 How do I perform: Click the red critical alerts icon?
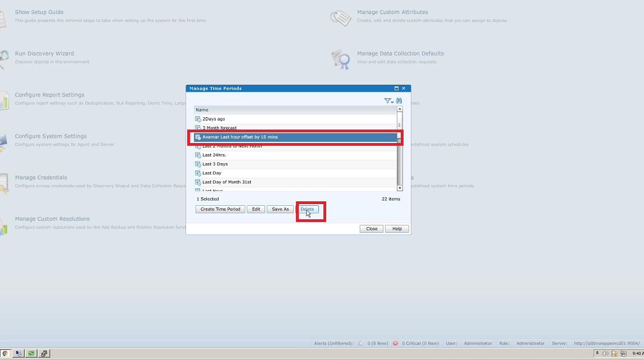395,343
